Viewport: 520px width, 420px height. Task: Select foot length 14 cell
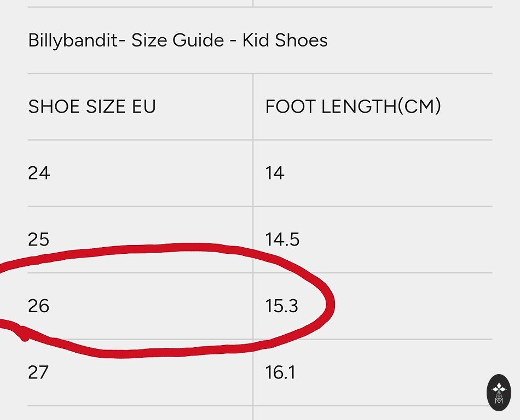pos(275,173)
